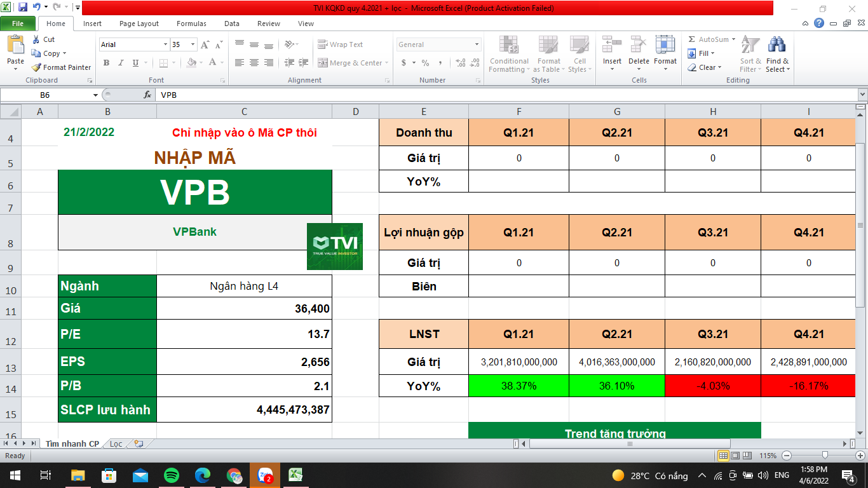Apply accounting dollar number format

tap(403, 63)
